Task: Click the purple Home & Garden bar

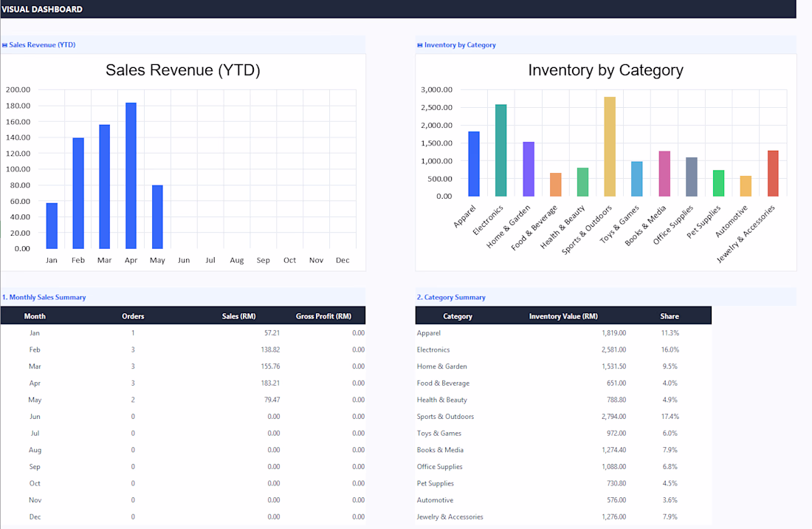Action: coord(529,169)
